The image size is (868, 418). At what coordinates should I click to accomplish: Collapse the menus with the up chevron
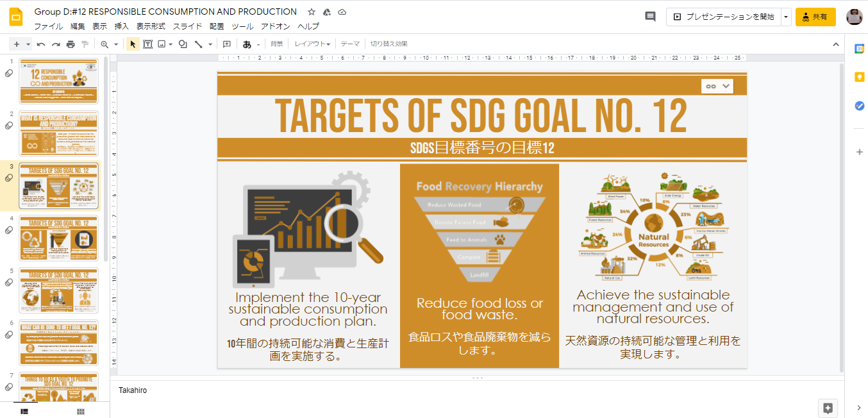click(x=836, y=44)
